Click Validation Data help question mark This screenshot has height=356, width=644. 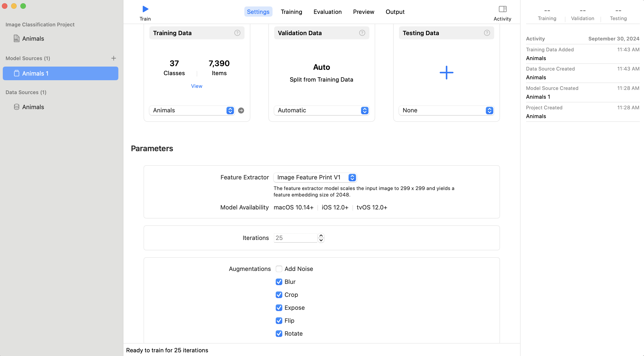[362, 33]
